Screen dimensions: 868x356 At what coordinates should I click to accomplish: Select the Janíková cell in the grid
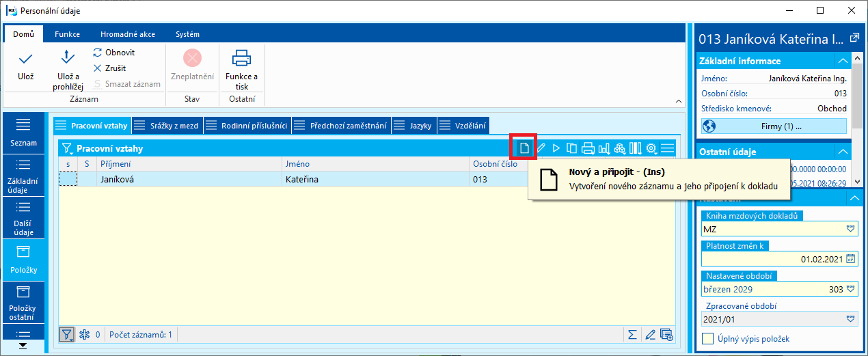point(189,180)
